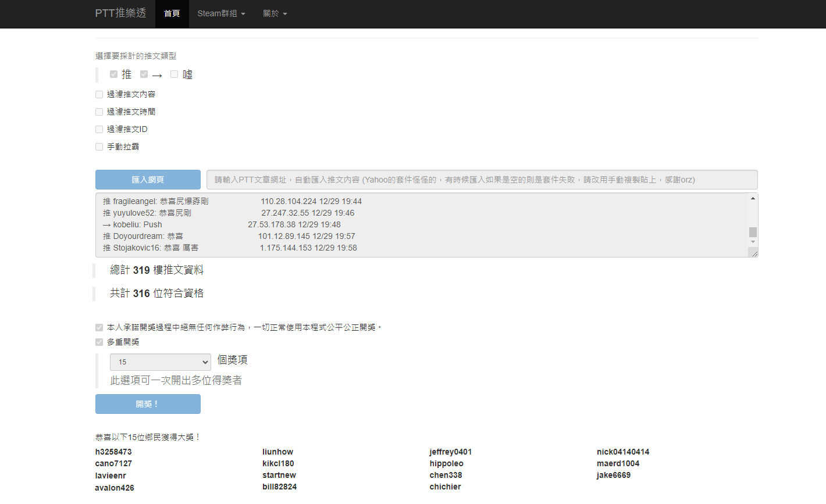Click the text area scrollbar up arrow

point(753,198)
